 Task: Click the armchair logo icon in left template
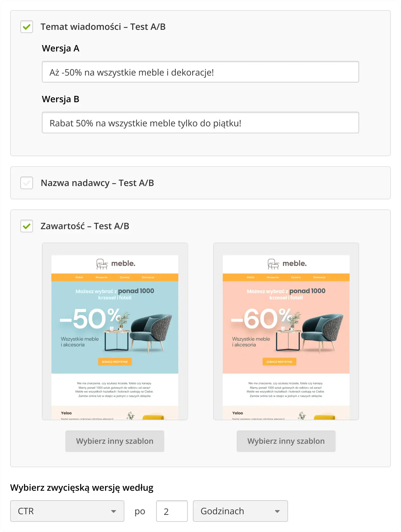coord(102,264)
